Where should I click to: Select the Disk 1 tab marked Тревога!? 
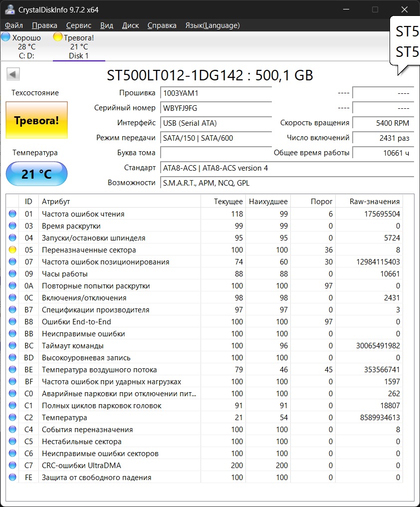tap(79, 46)
